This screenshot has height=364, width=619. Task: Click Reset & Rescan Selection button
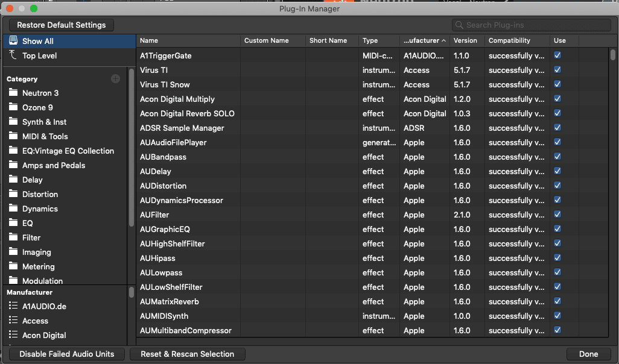tap(188, 354)
